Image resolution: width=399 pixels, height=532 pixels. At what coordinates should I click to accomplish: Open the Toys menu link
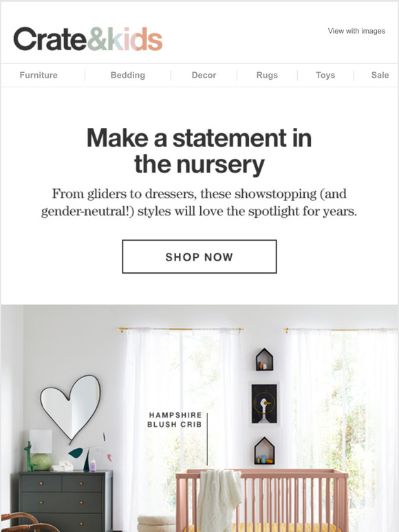(325, 75)
